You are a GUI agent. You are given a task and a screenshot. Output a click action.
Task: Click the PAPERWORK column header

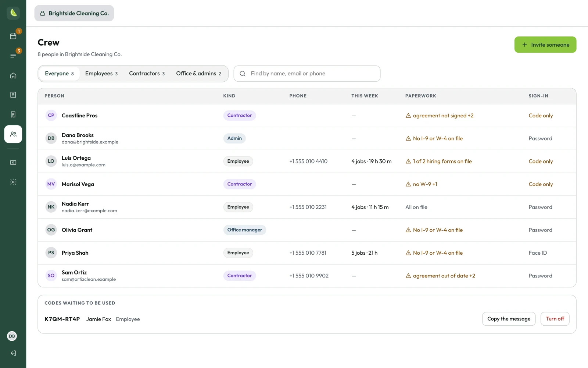(x=420, y=96)
